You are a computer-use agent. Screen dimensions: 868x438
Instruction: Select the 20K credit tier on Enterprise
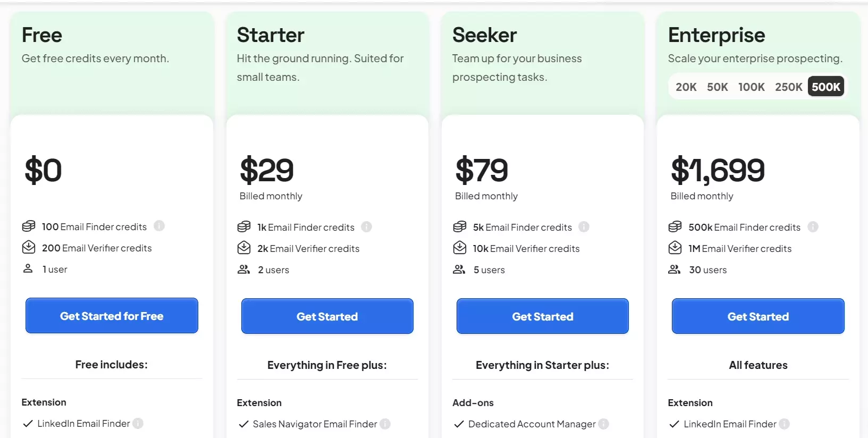pos(686,87)
